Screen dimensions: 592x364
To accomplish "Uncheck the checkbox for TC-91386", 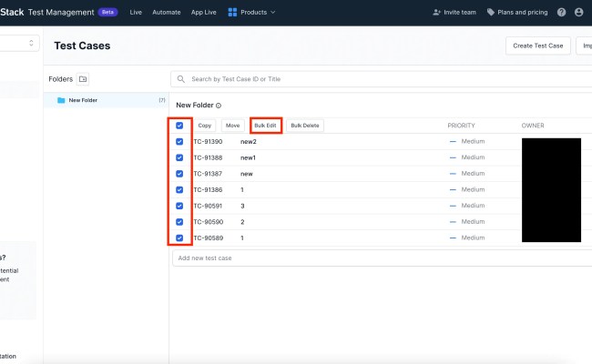I will 179,189.
